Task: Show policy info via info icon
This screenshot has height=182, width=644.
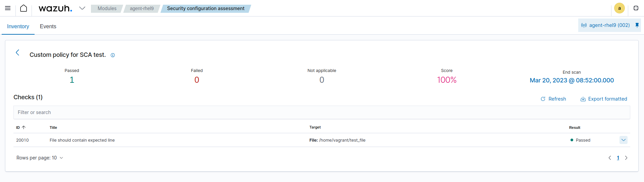Action: click(113, 55)
